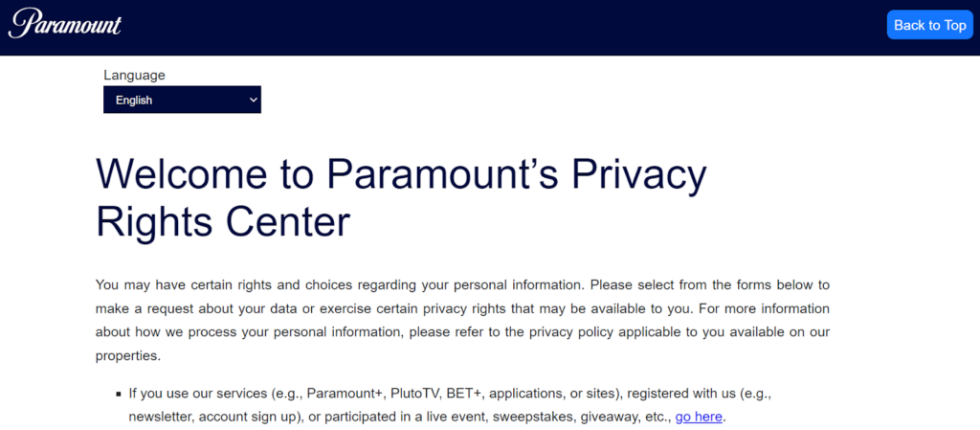Image resolution: width=980 pixels, height=430 pixels.
Task: Click the Paramount logo in the header
Action: tap(65, 24)
